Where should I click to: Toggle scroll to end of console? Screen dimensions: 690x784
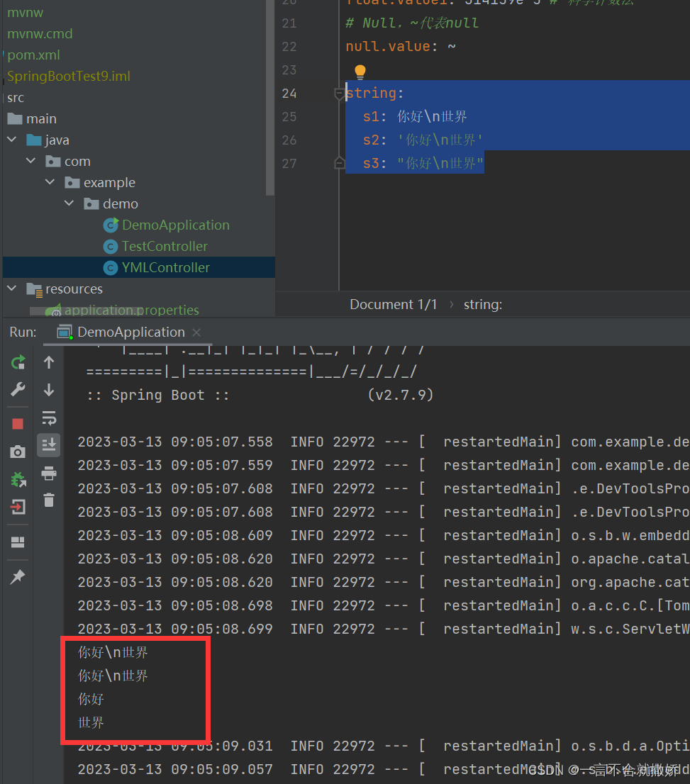[x=49, y=444]
